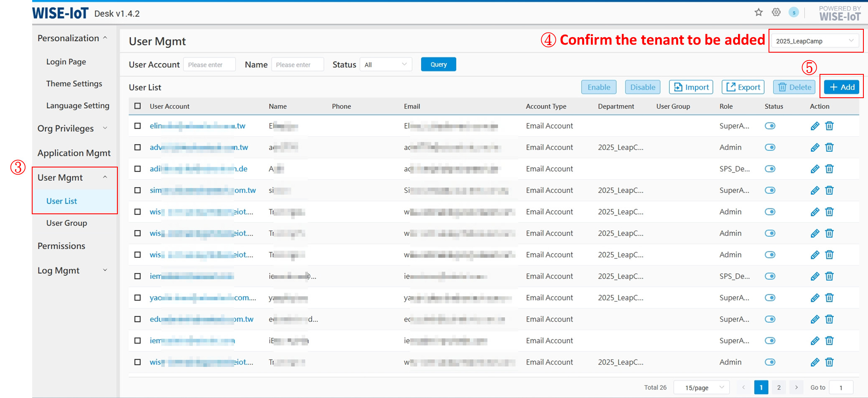The width and height of the screenshot is (868, 398).
Task: Go to Permissions in the sidebar
Action: pyautogui.click(x=61, y=246)
